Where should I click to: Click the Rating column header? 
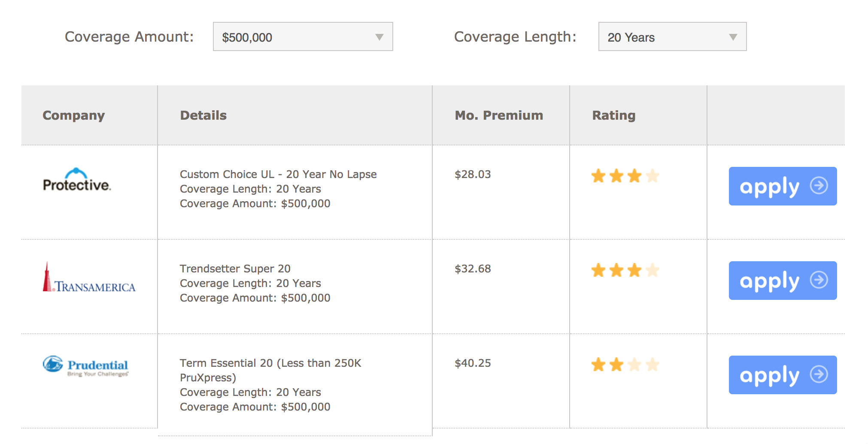coord(613,115)
